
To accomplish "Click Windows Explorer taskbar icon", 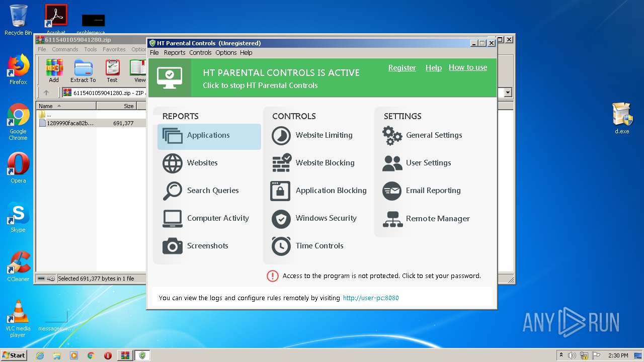I will [57, 355].
